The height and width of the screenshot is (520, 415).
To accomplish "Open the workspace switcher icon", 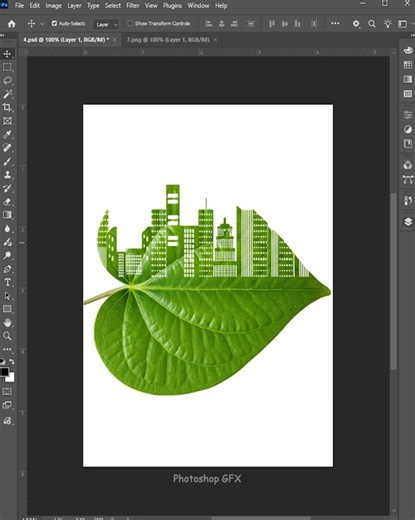I will point(403,24).
